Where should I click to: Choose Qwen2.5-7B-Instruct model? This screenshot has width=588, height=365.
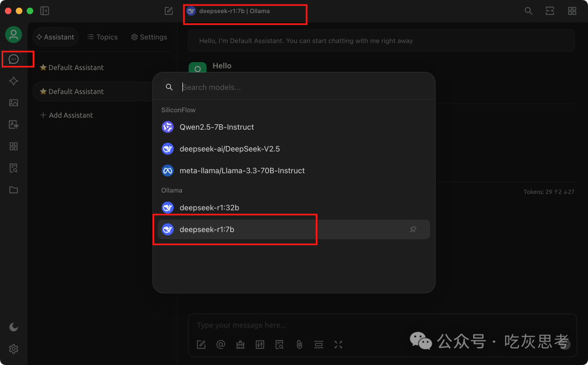coord(293,127)
